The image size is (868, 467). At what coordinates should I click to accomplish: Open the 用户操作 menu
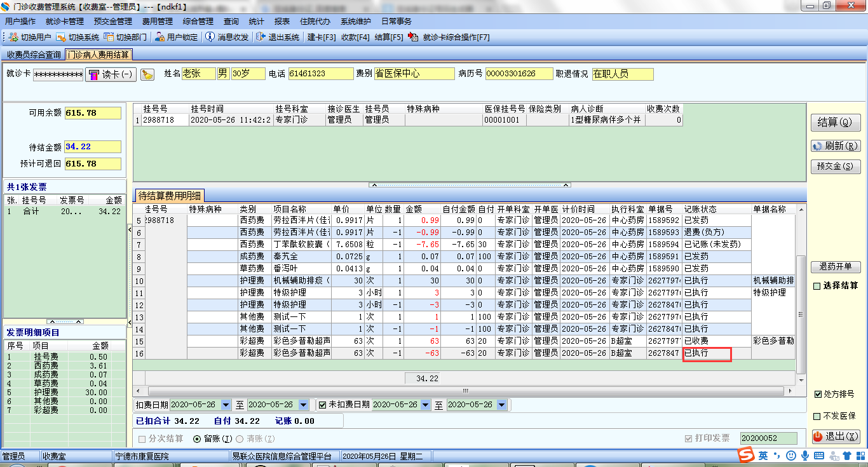pos(20,22)
